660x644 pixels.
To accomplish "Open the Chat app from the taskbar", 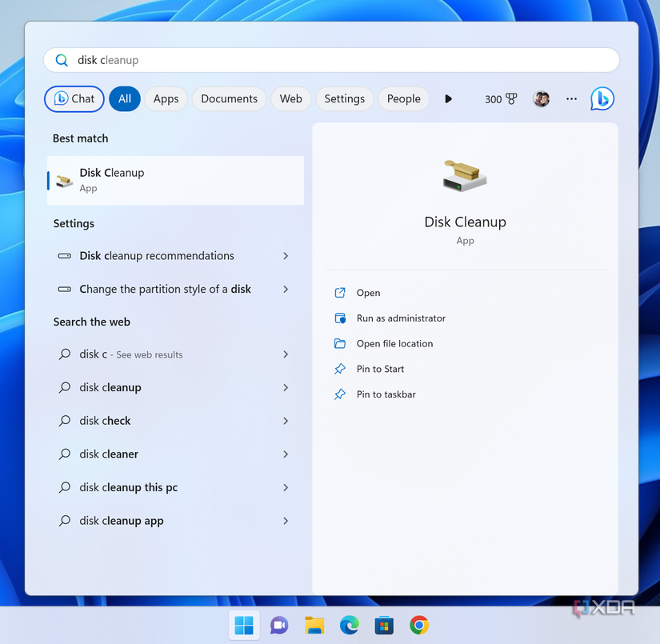I will [278, 625].
